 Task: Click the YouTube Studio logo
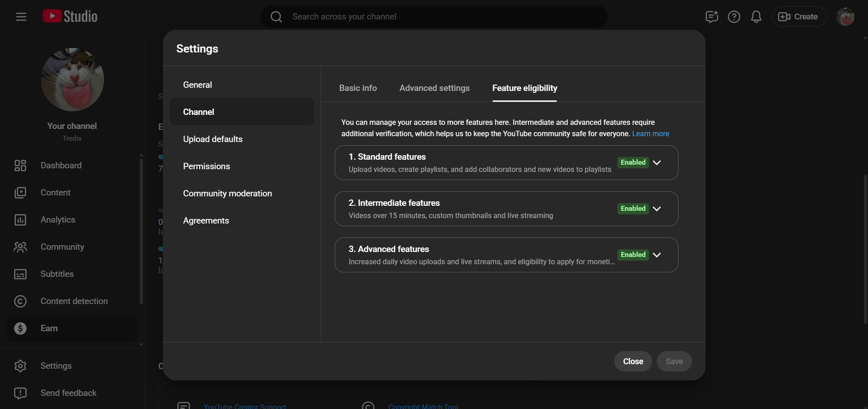click(70, 17)
